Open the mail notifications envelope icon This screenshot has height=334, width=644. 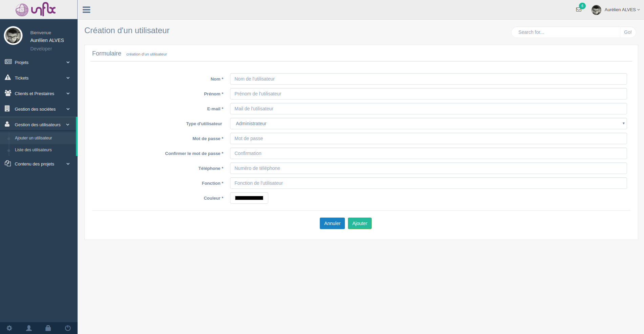(579, 9)
